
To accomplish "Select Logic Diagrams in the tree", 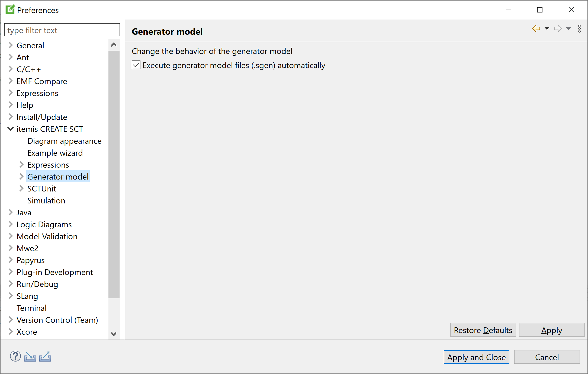I will (44, 225).
